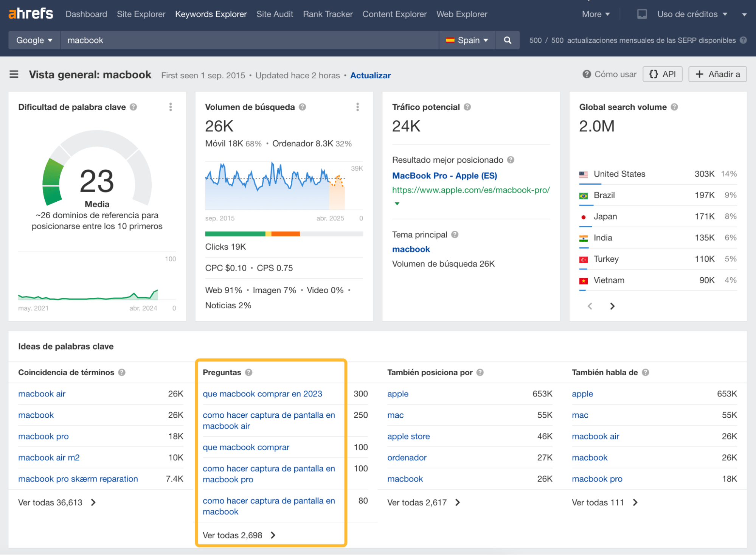Click the help icon next to Tráfico potencial
The width and height of the screenshot is (756, 555).
tap(467, 107)
